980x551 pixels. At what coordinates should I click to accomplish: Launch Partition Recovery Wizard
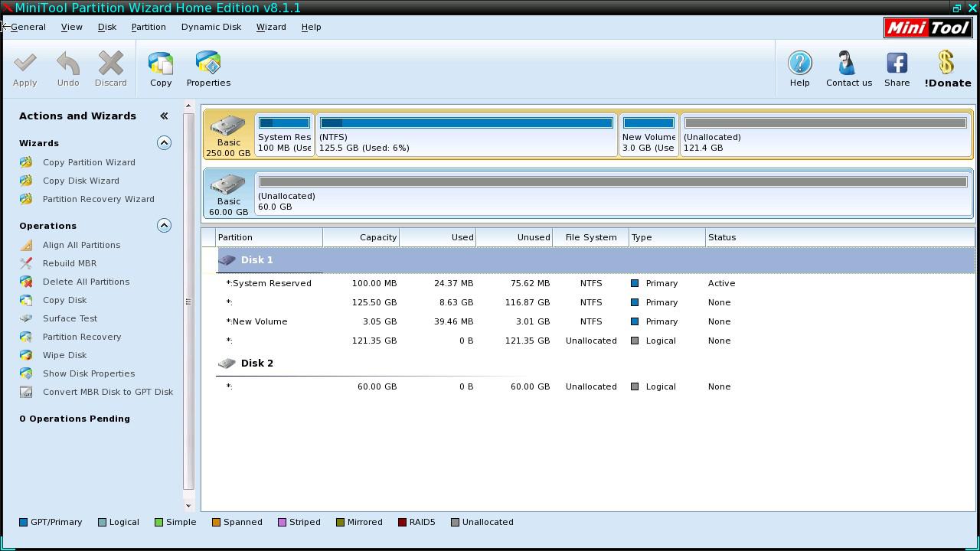pyautogui.click(x=98, y=199)
